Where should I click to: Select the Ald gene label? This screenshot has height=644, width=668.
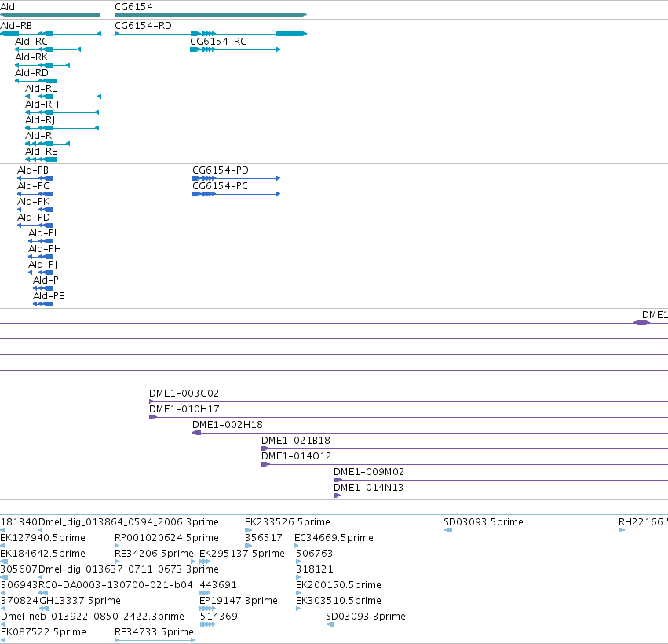click(x=7, y=7)
